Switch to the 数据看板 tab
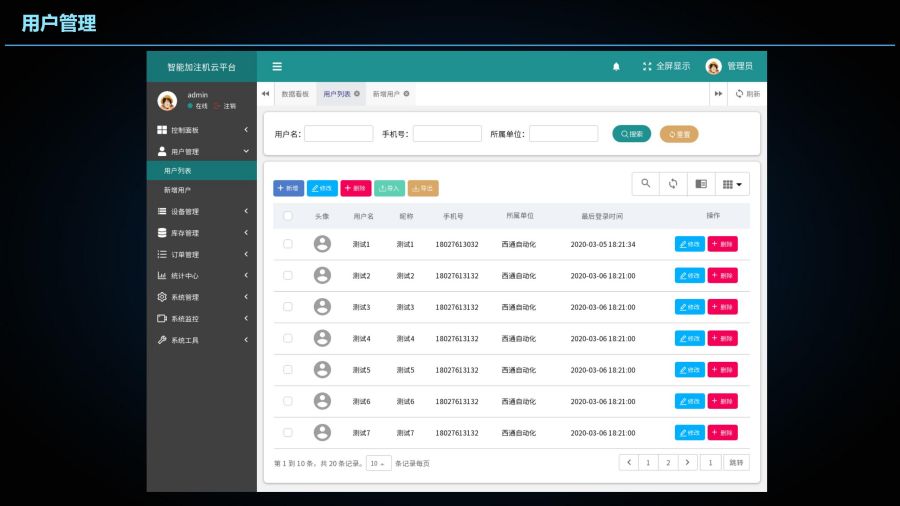The width and height of the screenshot is (900, 506). point(295,94)
